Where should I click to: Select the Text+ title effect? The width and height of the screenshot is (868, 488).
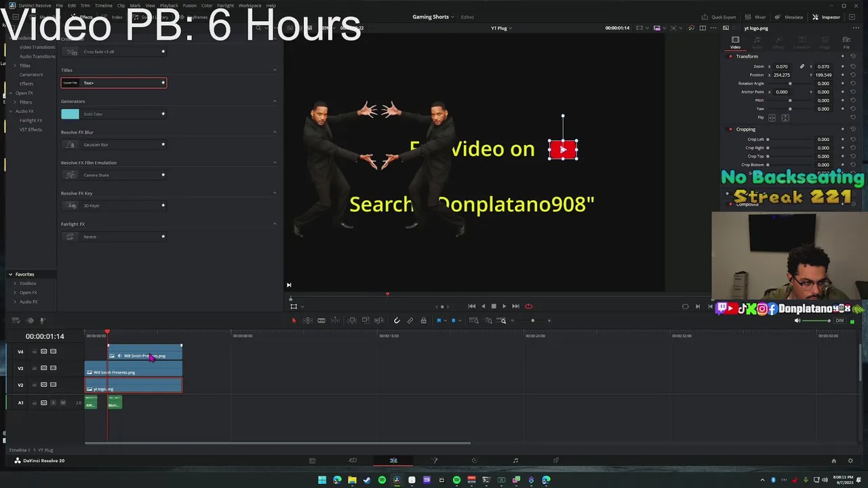click(113, 83)
